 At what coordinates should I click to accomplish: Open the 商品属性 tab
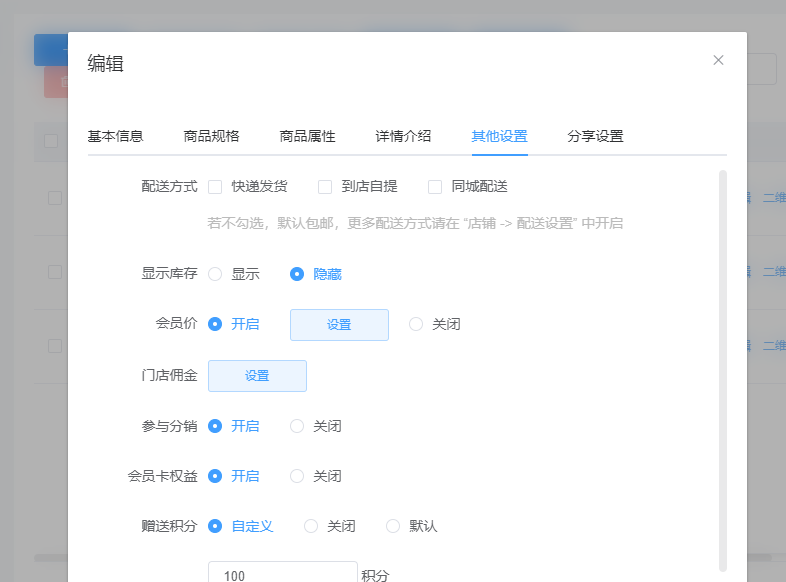pos(307,136)
